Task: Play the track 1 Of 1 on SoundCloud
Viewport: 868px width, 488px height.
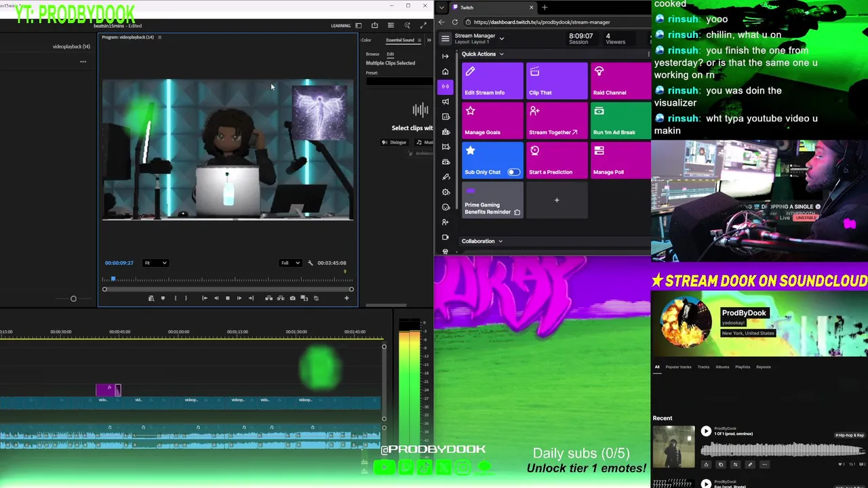Action: click(x=706, y=431)
